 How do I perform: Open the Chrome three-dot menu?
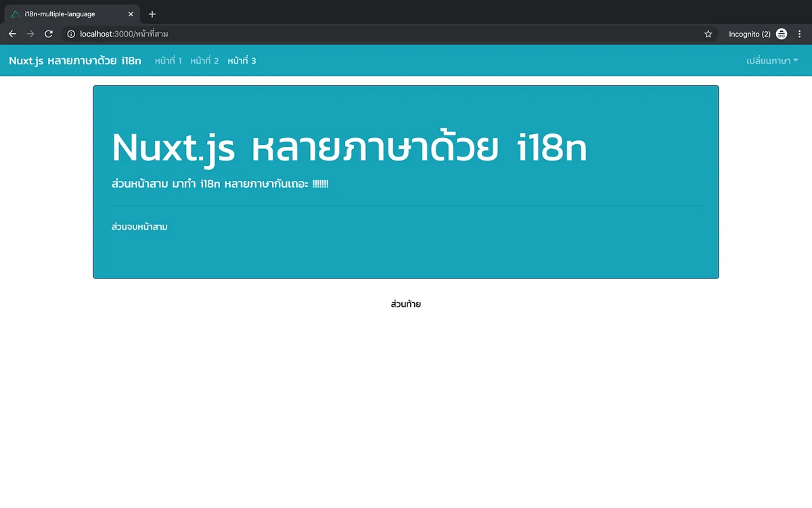coord(800,34)
